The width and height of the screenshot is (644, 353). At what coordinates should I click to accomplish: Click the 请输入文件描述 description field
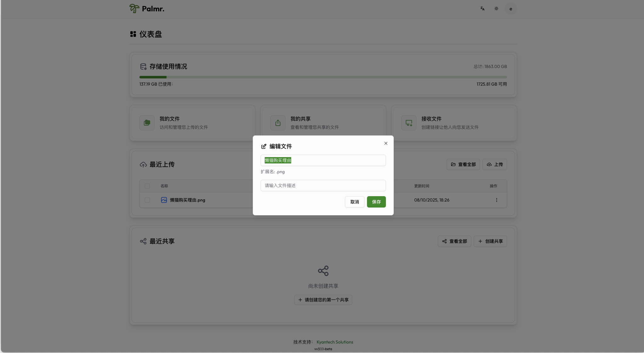point(323,185)
